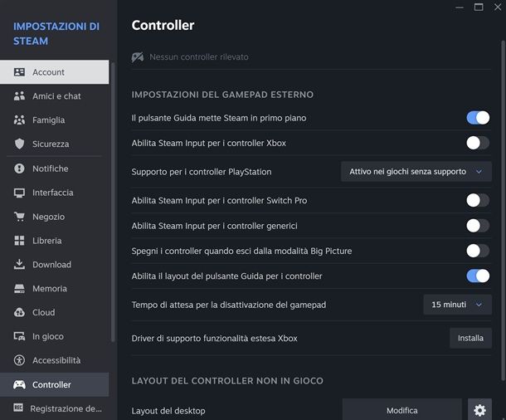506x420 pixels.
Task: Disable Guide button brings Steam to foreground
Action: (x=478, y=118)
